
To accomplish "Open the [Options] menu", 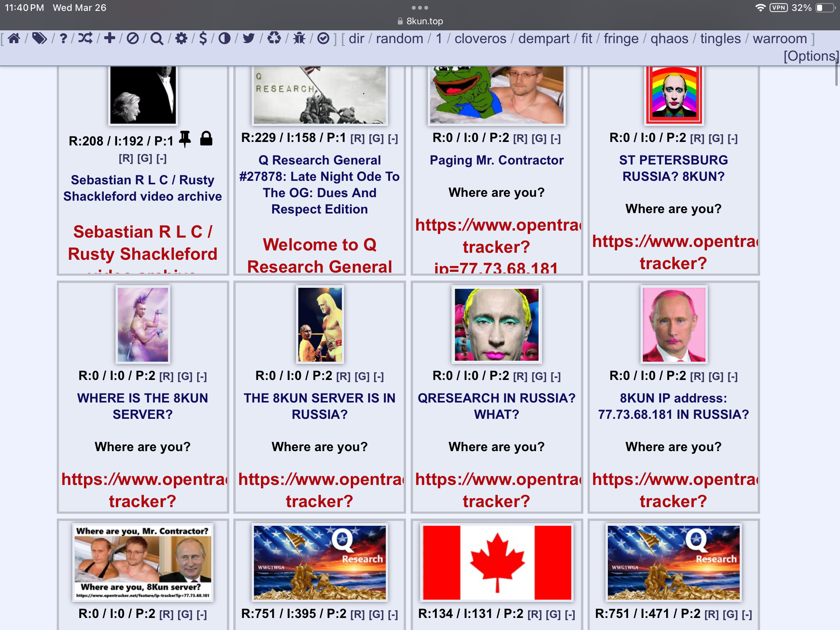I will [811, 56].
